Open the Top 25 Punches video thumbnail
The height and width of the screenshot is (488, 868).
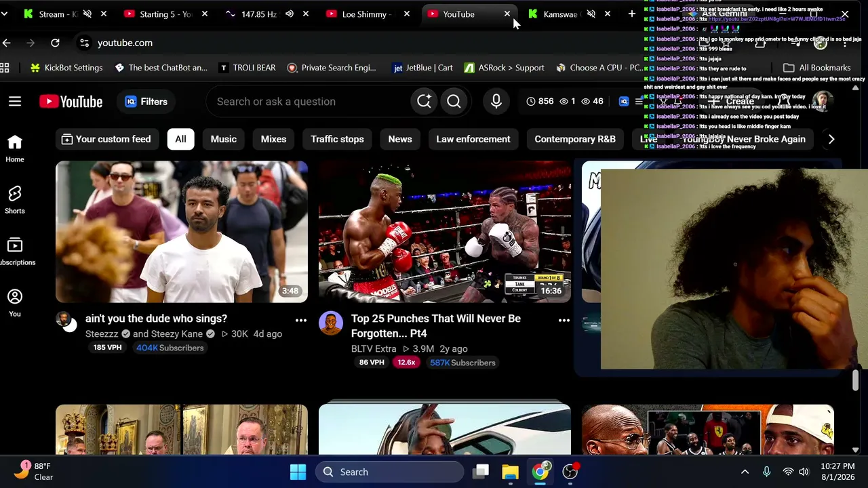click(x=445, y=232)
